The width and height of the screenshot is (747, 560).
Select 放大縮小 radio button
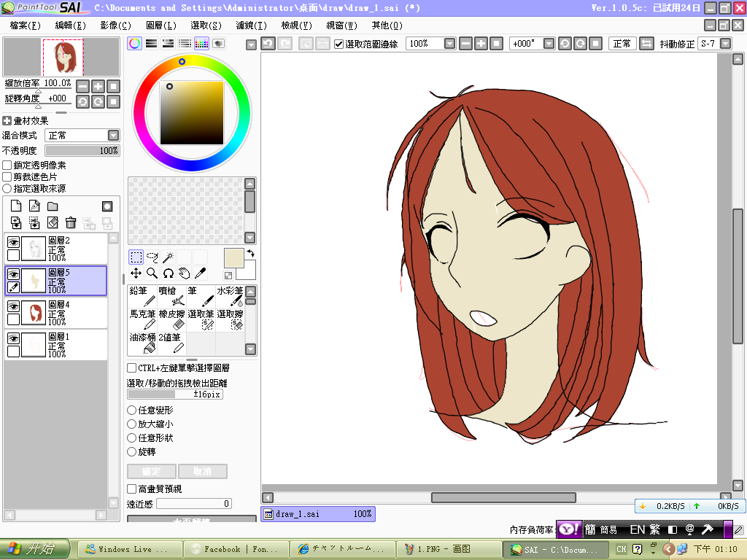click(x=132, y=424)
